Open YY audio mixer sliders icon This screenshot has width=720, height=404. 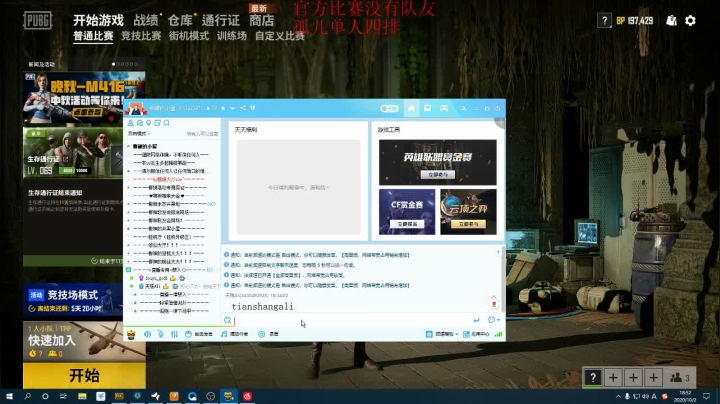click(174, 334)
